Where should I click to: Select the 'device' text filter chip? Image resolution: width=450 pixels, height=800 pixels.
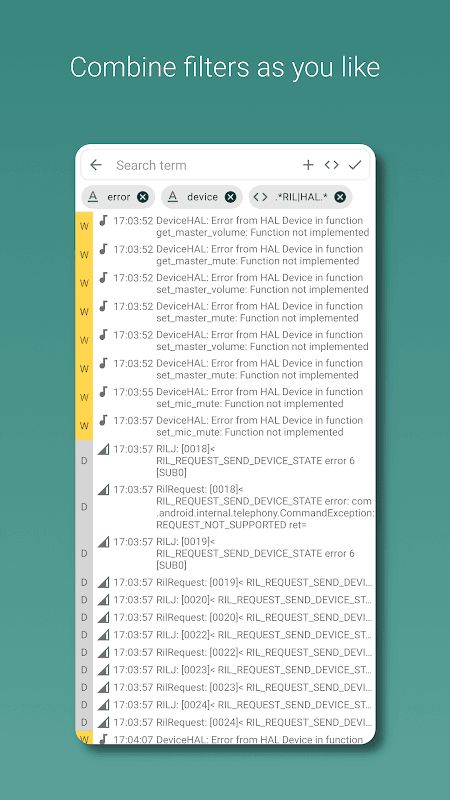click(202, 197)
